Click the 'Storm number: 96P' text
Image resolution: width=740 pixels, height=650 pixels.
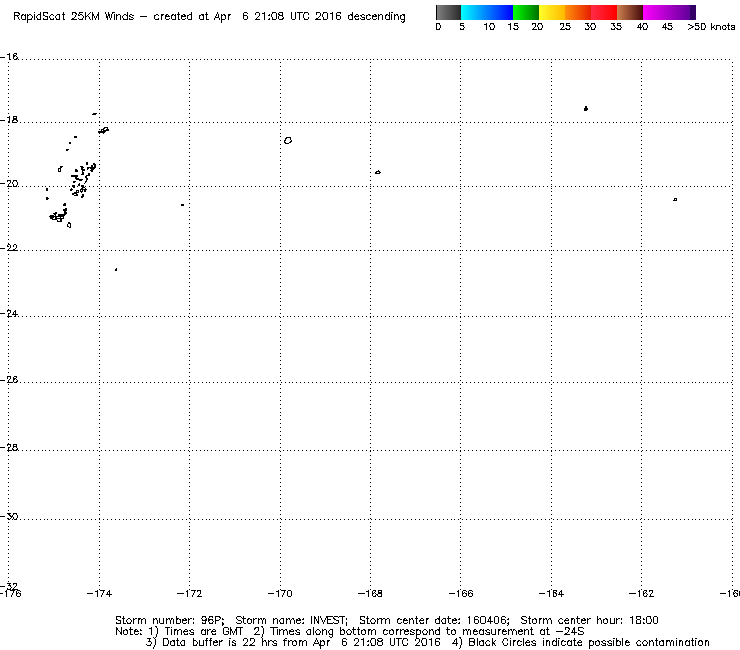point(169,620)
